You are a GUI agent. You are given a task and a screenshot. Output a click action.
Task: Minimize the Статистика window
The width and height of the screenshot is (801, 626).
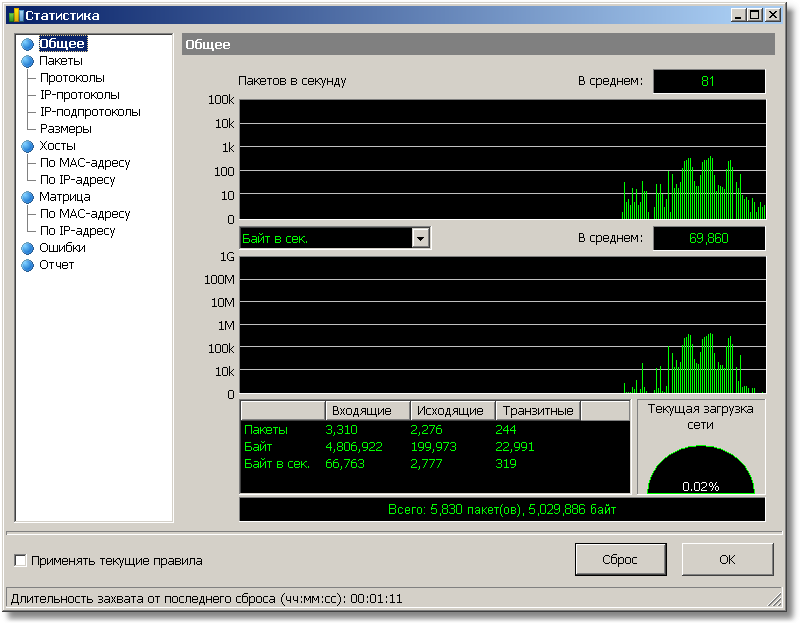(x=739, y=15)
